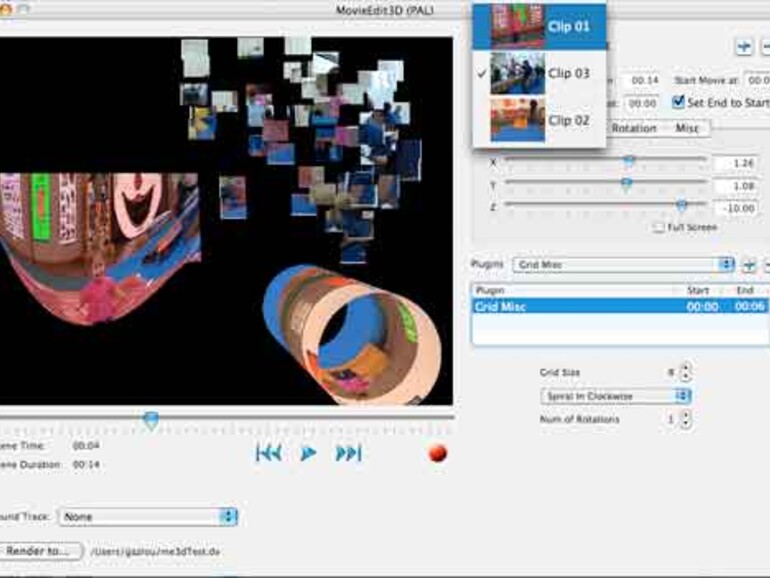Click the Grid Size stepper arrows
This screenshot has height=578, width=770.
pyautogui.click(x=686, y=372)
